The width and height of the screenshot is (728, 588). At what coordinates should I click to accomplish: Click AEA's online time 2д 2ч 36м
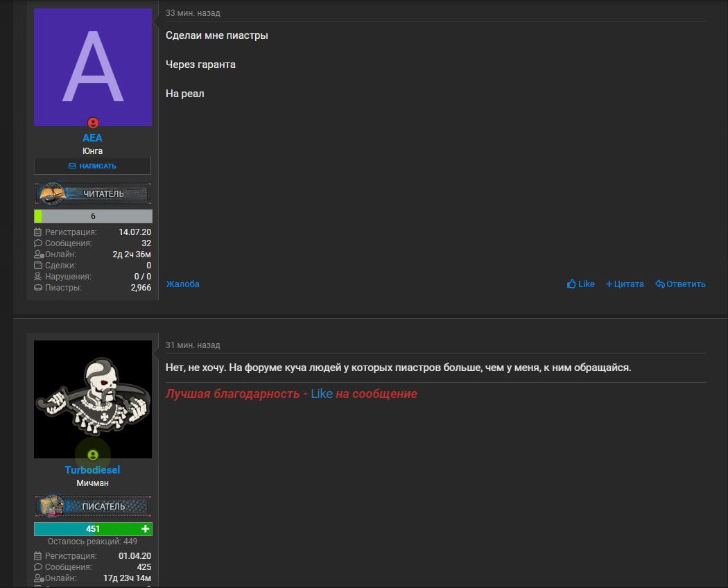tap(132, 254)
